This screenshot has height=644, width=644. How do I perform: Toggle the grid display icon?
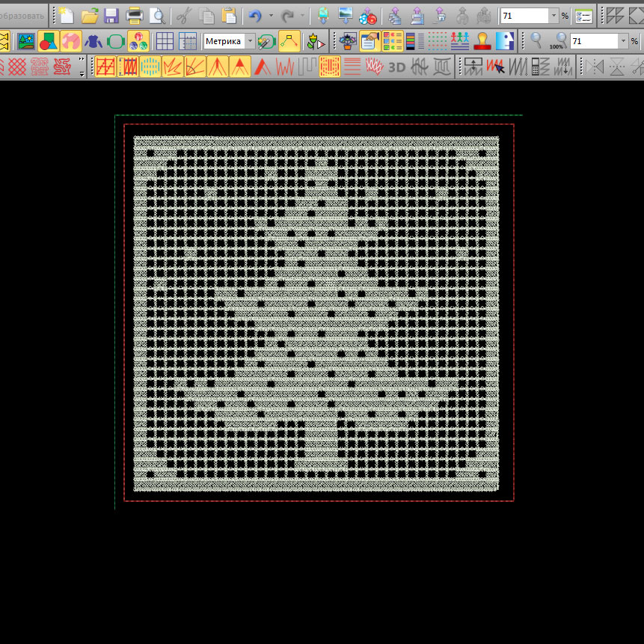pyautogui.click(x=165, y=41)
